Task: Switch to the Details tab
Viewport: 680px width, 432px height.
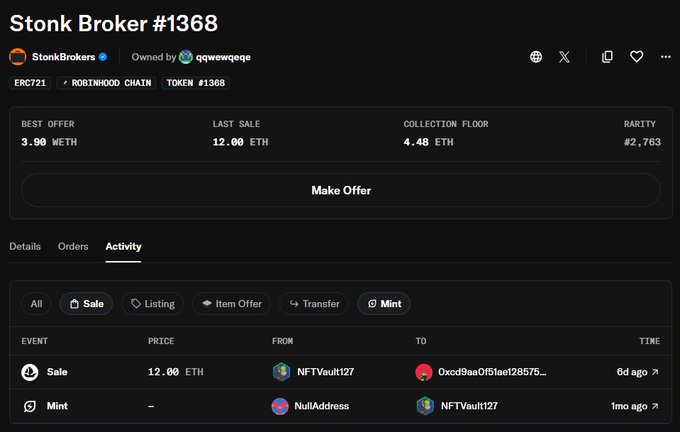Action: coord(25,246)
